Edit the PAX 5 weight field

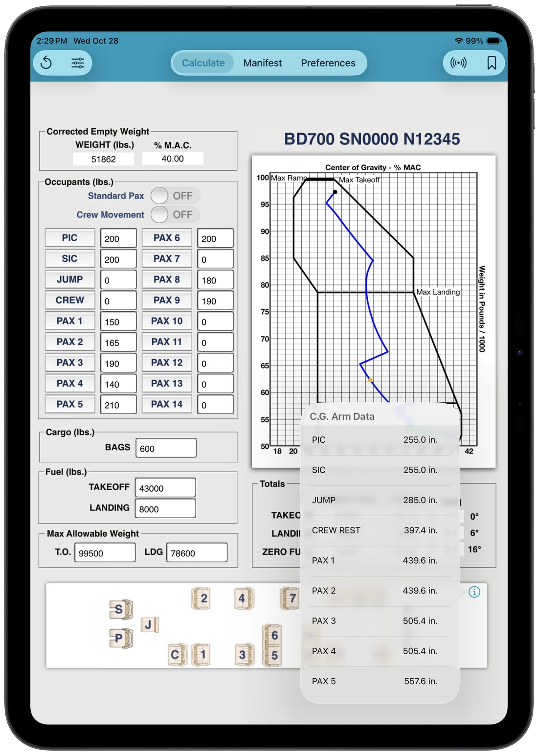click(x=118, y=405)
